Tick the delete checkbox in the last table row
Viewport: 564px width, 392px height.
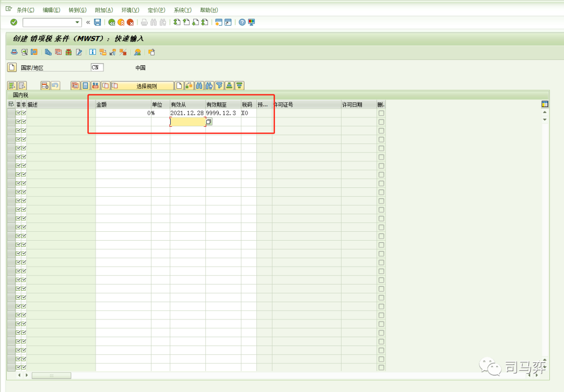coord(381,367)
